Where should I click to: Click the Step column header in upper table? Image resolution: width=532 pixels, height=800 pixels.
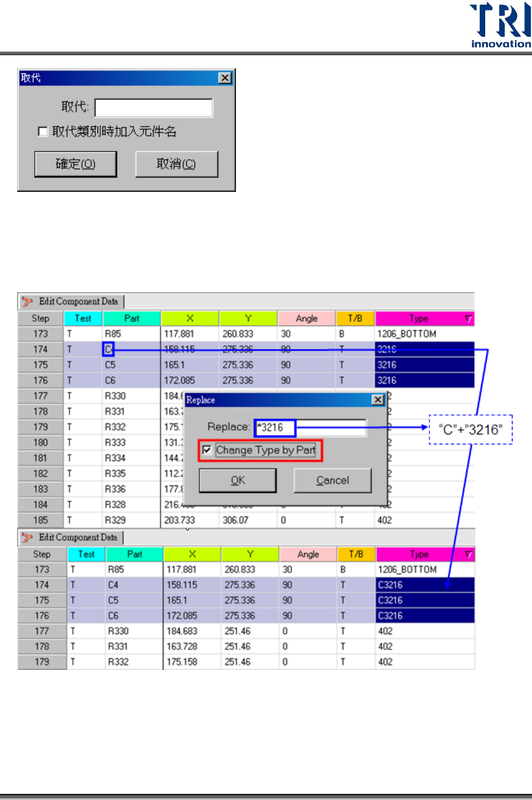(40, 319)
